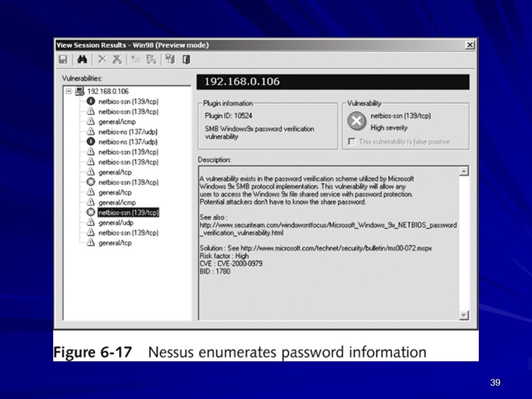Click the Figure 6-17 caption text
Viewport: 532px width, 399px height.
240,352
